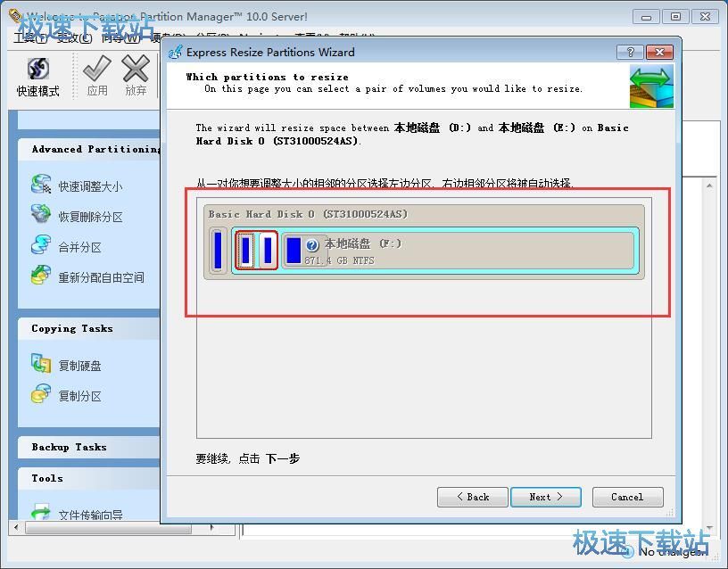Click the main window vertical scrollbar up arrow
This screenshot has width=728, height=569.
tap(709, 186)
